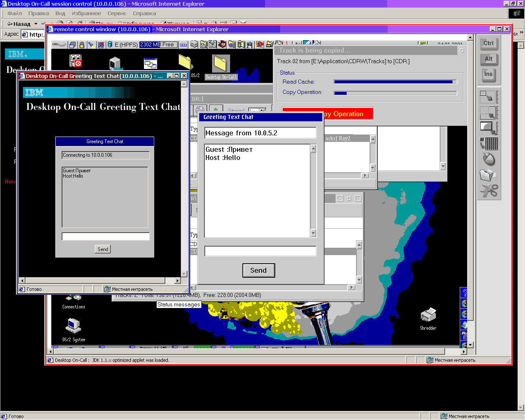Click the OS/2 Warp logo button
Viewport: 525px width, 420px height.
[59, 45]
